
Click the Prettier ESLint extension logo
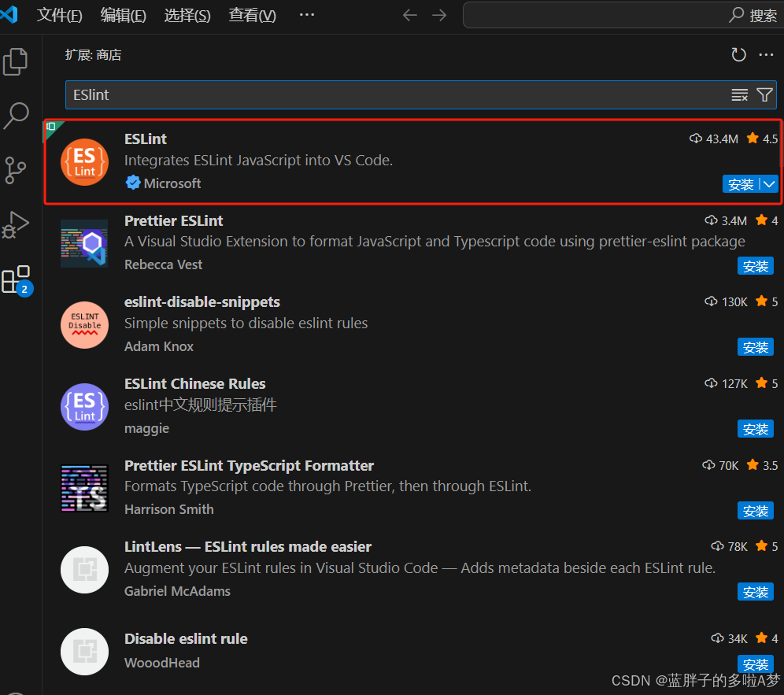84,243
